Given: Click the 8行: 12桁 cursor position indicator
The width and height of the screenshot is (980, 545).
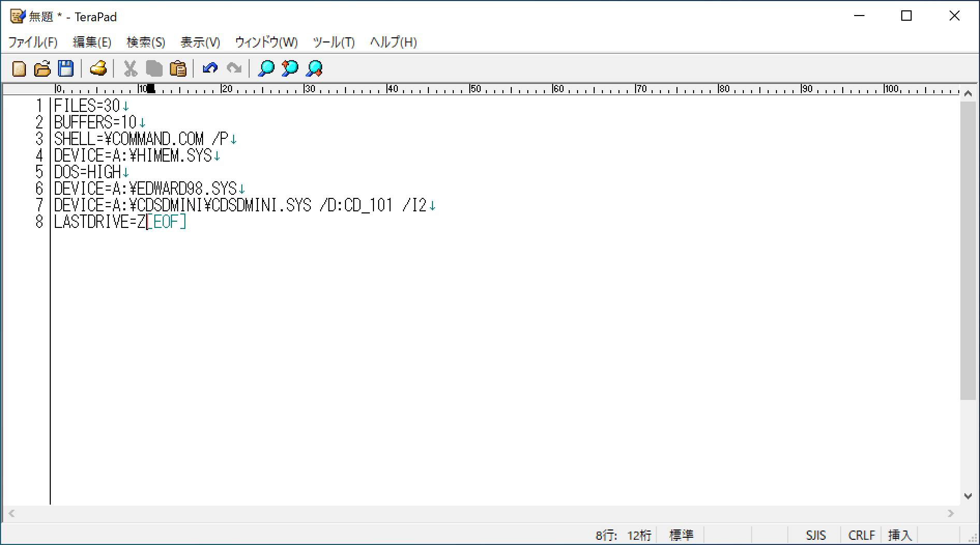Looking at the screenshot, I should tap(623, 535).
